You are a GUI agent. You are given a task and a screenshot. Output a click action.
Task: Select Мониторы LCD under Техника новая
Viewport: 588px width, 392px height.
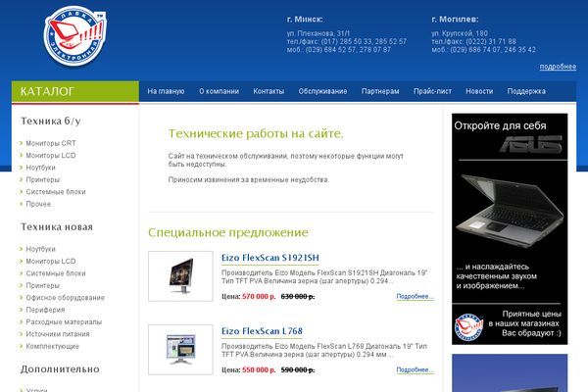[51, 261]
